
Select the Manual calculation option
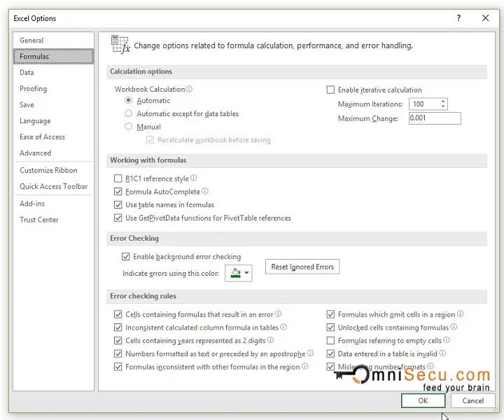[x=129, y=127]
